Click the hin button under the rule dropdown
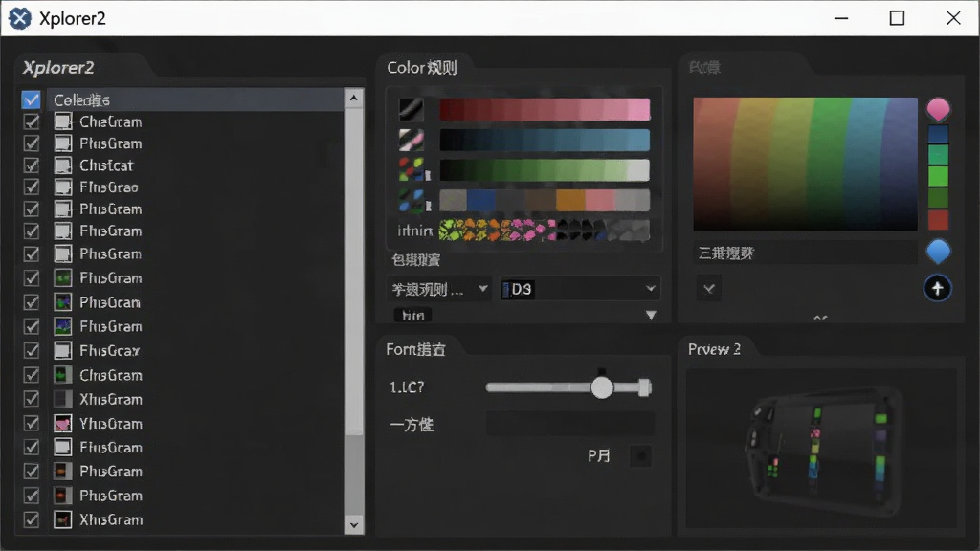 pyautogui.click(x=413, y=316)
